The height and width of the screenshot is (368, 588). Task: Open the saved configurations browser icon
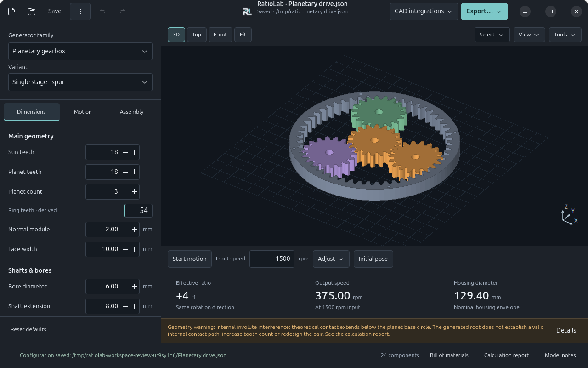(32, 11)
